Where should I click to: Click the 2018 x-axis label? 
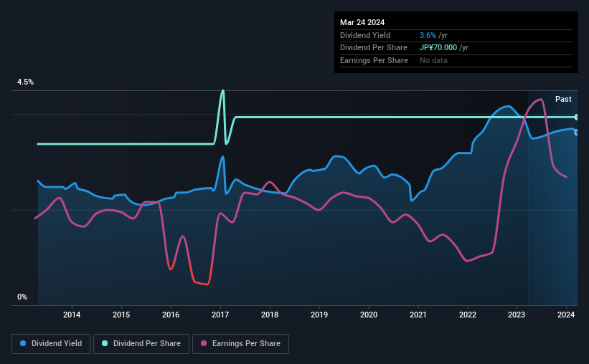tap(270, 315)
